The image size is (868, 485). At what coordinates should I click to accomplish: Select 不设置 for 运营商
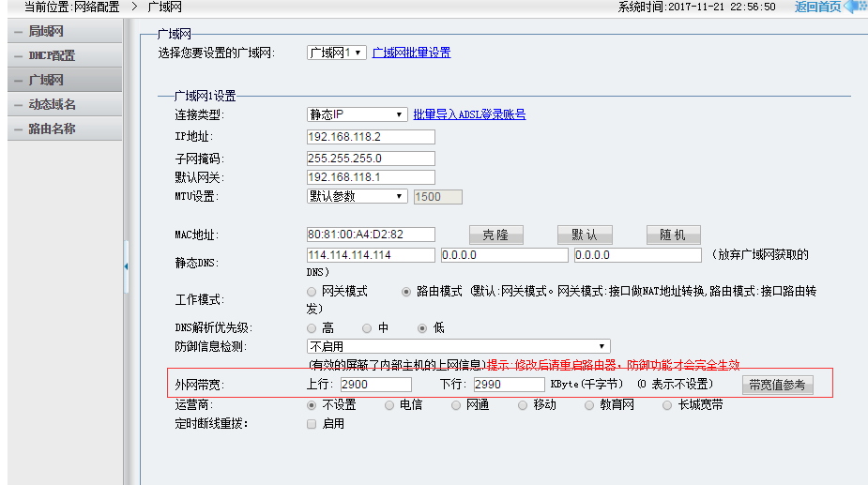[312, 405]
